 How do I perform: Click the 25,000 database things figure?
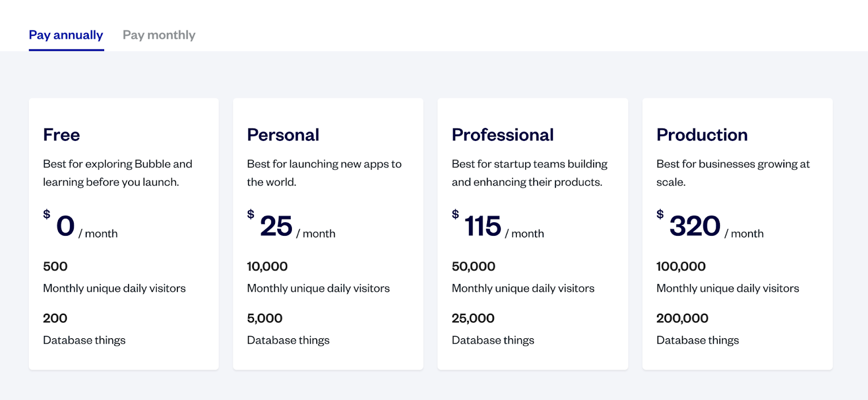[473, 319]
